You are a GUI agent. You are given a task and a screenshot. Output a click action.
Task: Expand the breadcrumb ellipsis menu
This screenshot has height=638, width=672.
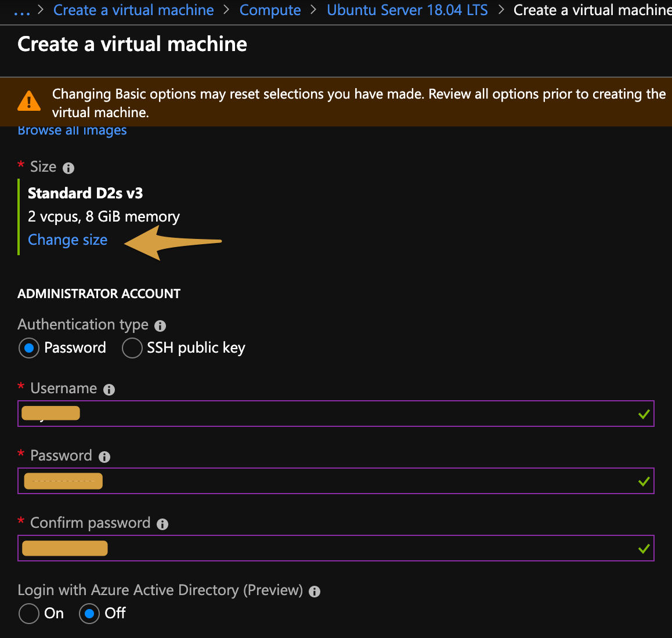[x=21, y=10]
